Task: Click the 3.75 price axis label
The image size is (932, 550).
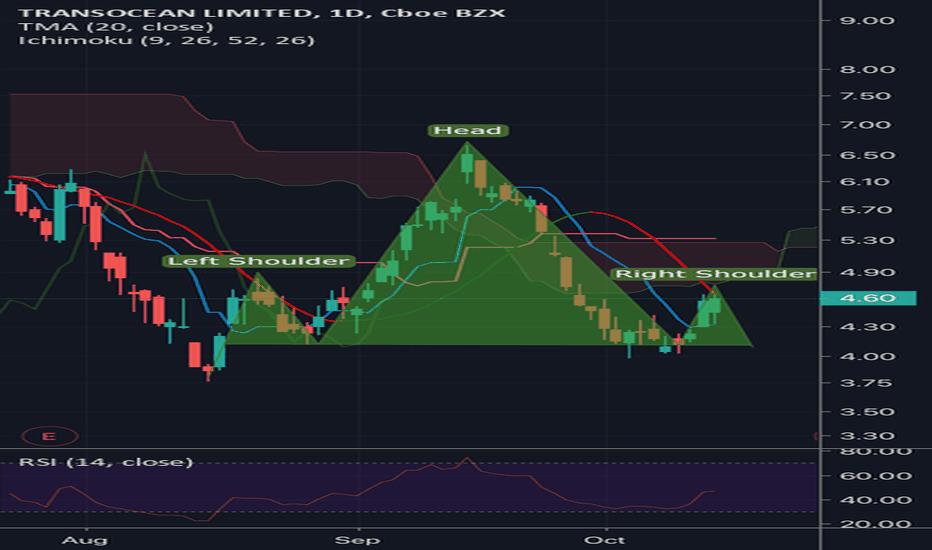Action: pyautogui.click(x=866, y=383)
